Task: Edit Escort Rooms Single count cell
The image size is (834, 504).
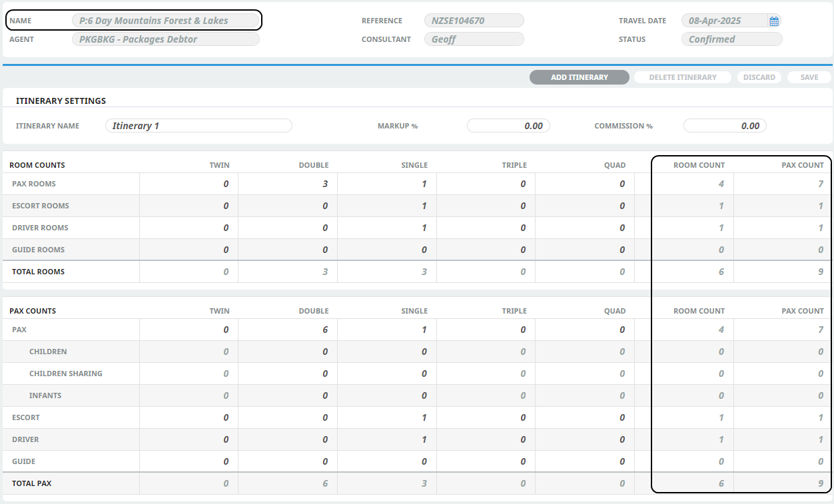Action: [x=387, y=206]
